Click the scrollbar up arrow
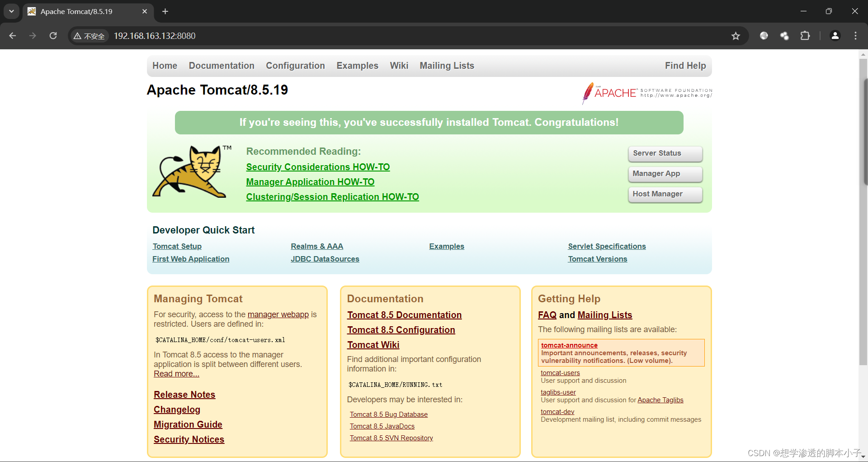 click(x=863, y=54)
